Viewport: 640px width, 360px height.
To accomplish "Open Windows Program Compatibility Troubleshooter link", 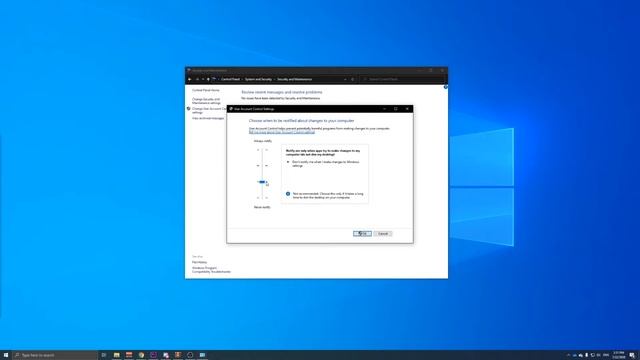I will 211,270.
